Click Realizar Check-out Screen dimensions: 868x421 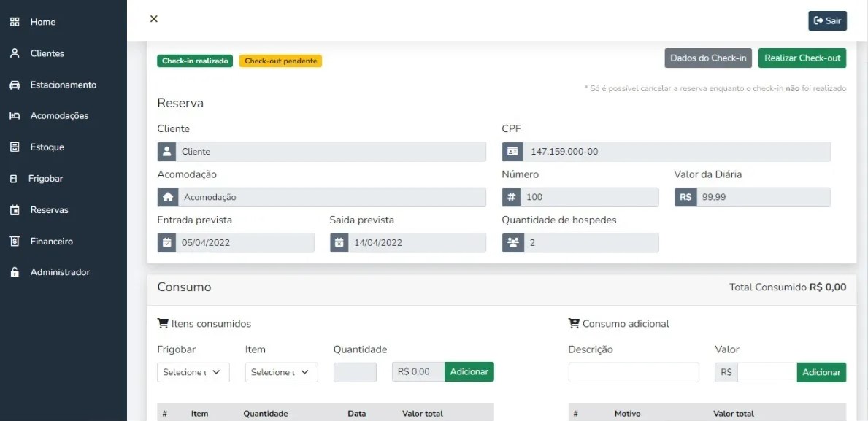tap(802, 57)
